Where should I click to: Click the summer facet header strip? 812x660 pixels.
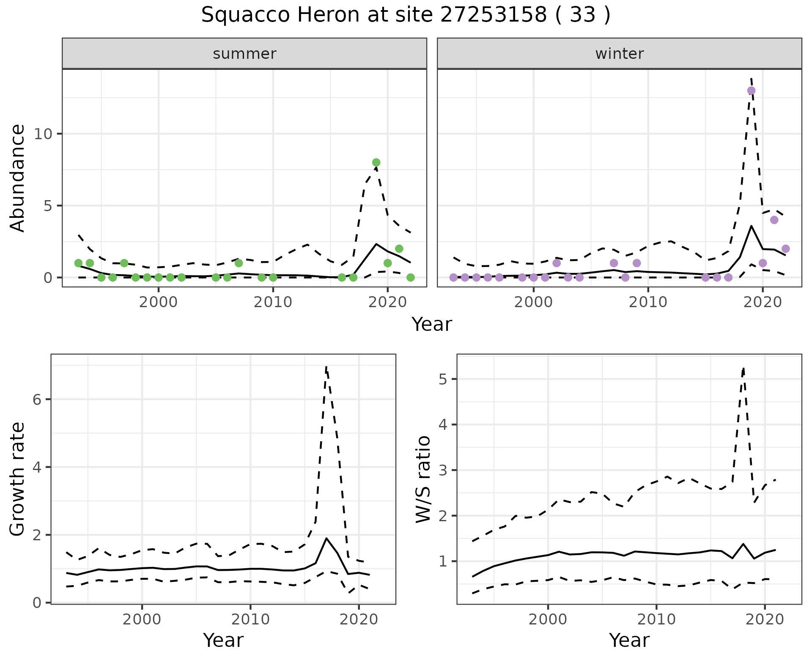[x=244, y=54]
